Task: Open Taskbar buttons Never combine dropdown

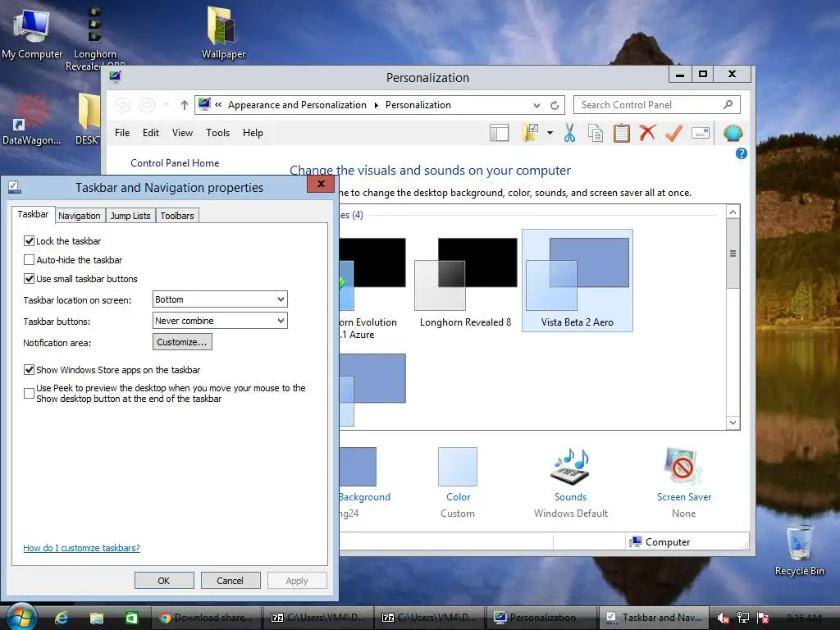Action: [x=220, y=321]
